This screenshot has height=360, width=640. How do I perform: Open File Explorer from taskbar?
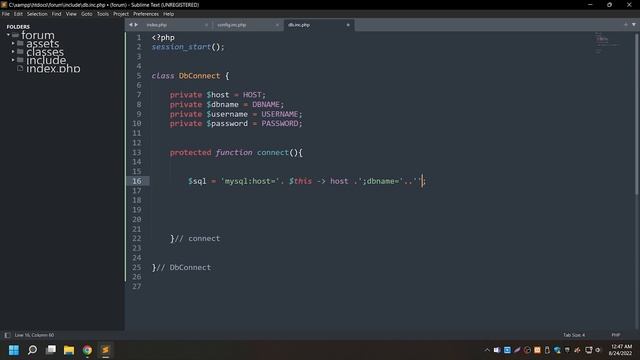click(x=69, y=350)
